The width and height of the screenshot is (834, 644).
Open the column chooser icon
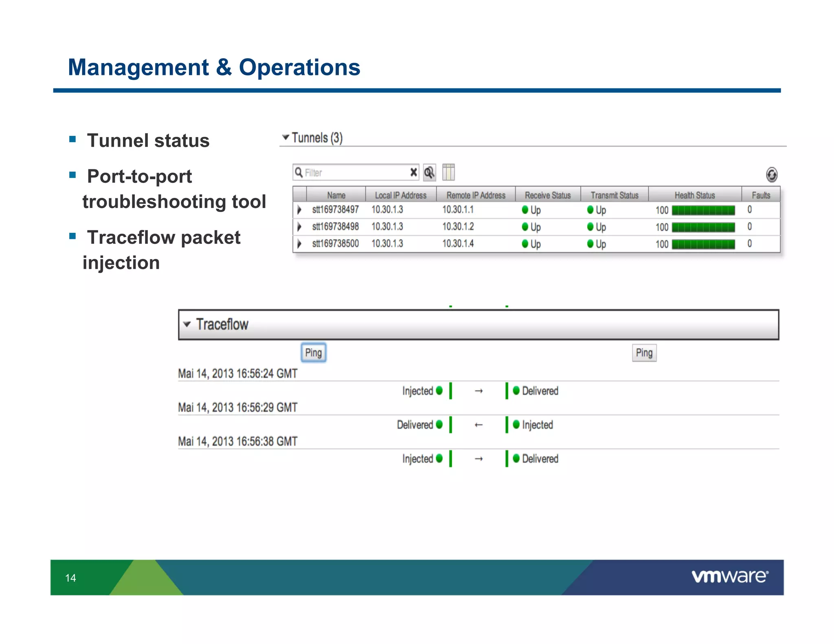click(448, 172)
